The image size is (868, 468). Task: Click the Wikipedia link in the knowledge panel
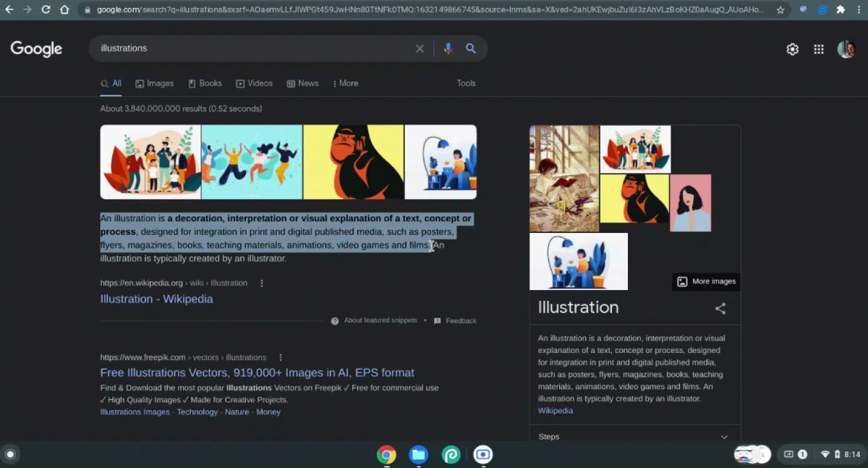point(555,410)
